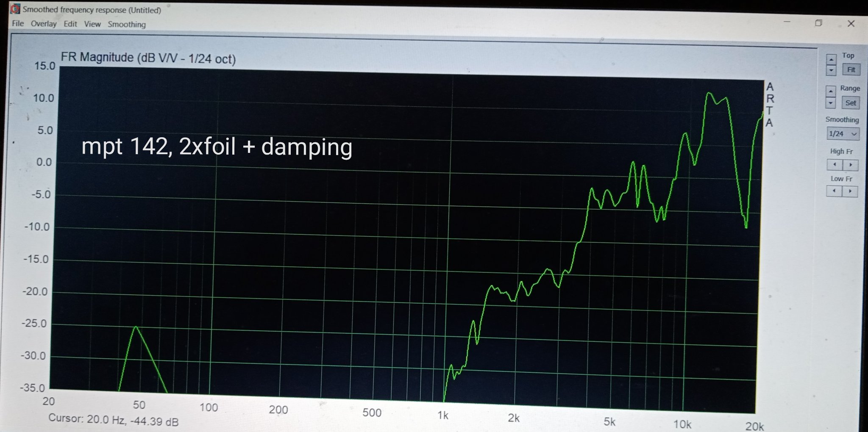Minimize the Smoothed frequency response window

coord(787,21)
